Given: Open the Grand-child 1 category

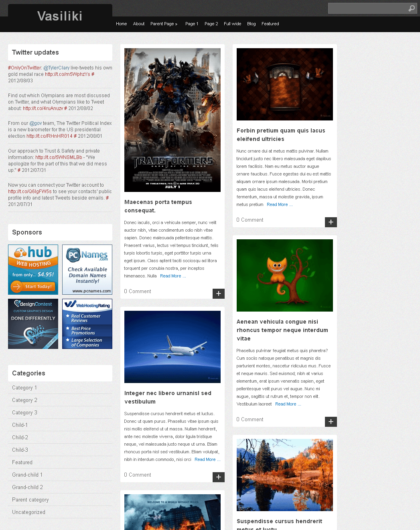Looking at the screenshot, I should point(27,475).
